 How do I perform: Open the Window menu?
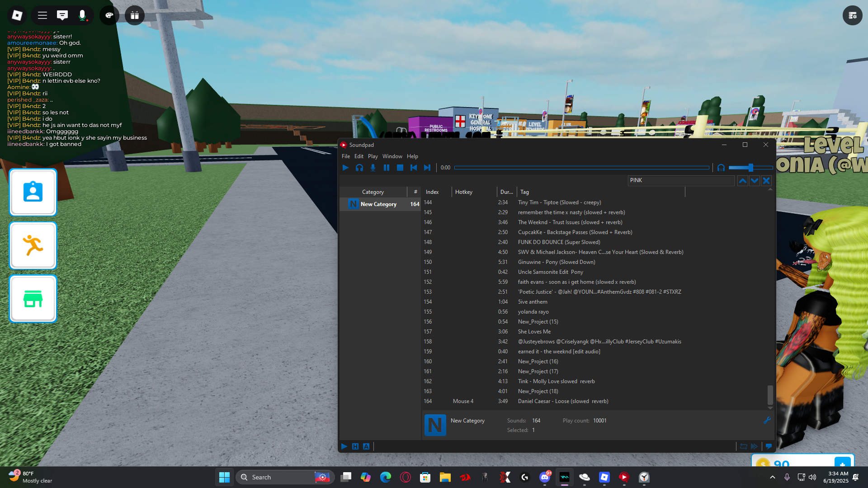(392, 156)
